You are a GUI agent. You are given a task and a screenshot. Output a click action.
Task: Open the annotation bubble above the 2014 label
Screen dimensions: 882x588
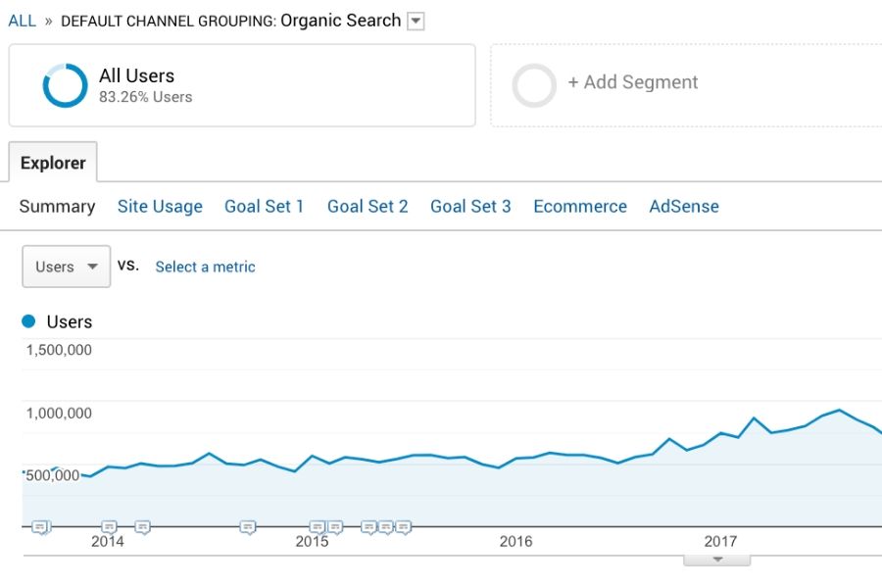tap(109, 527)
